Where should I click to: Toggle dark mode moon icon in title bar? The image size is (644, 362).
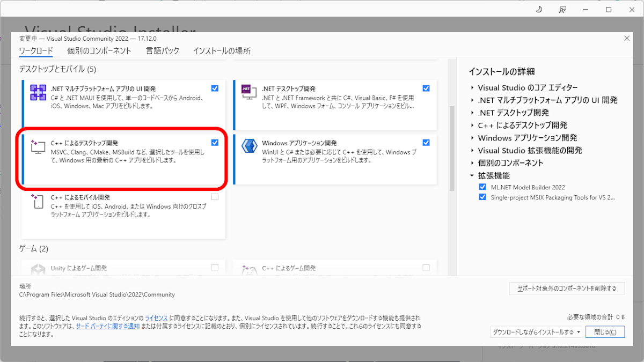pos(539,9)
